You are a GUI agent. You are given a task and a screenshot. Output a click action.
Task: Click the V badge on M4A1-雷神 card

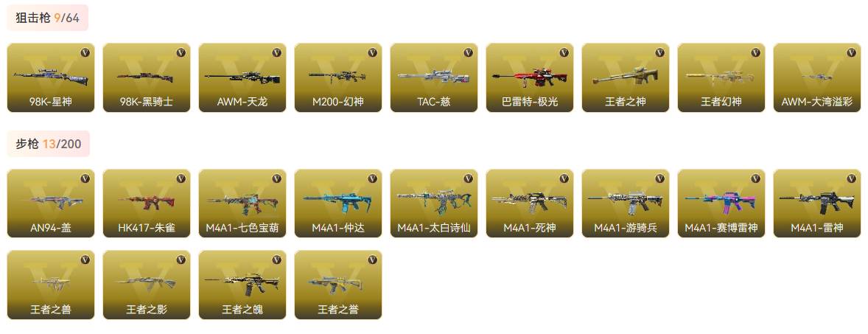(851, 178)
